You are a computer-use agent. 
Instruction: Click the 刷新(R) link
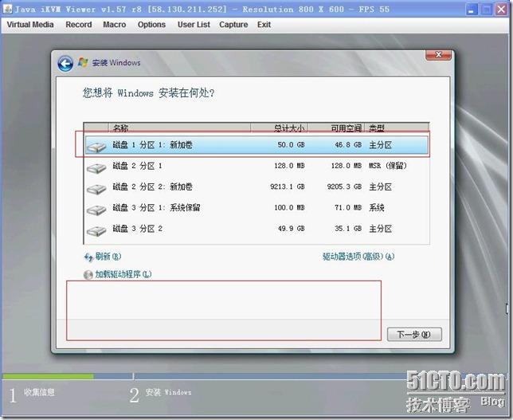(108, 257)
